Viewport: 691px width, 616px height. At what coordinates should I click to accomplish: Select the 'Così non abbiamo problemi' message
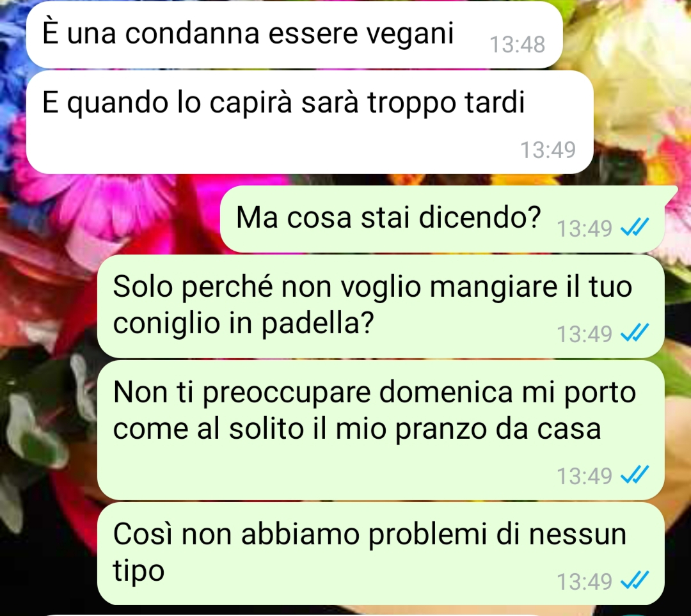[380, 553]
